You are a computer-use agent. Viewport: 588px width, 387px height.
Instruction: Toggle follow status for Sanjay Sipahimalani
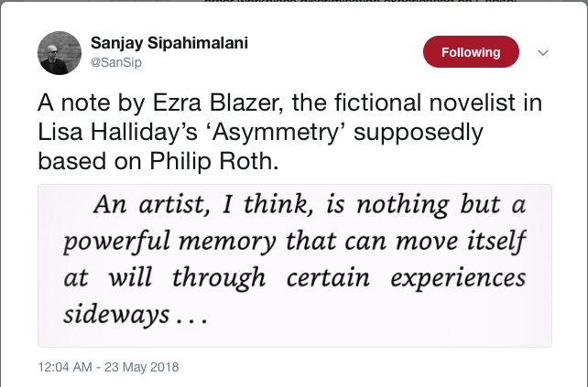[471, 52]
